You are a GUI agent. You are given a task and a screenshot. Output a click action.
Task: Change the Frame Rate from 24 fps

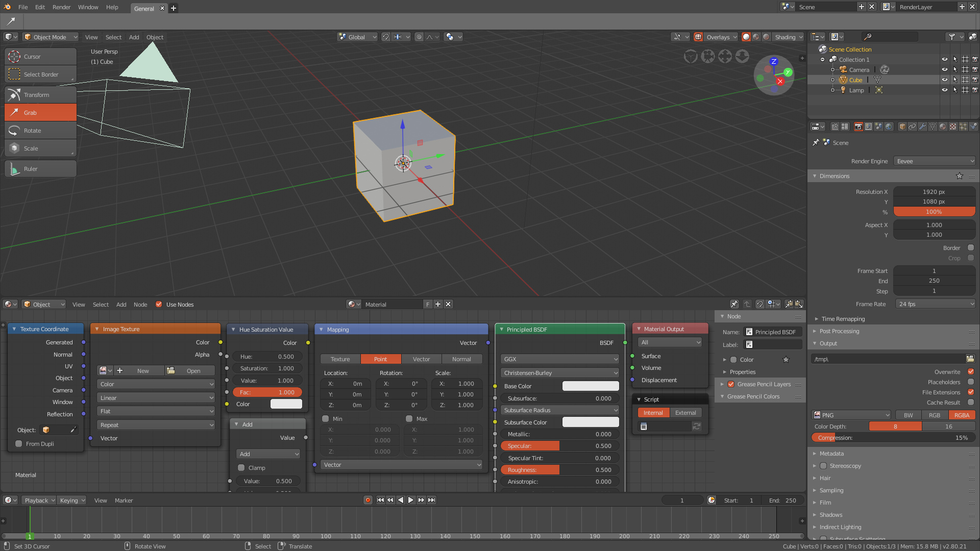click(x=935, y=304)
